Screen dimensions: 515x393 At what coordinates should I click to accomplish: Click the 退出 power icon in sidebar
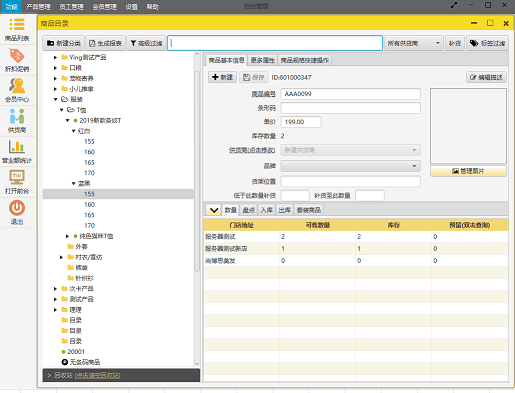pyautogui.click(x=17, y=212)
